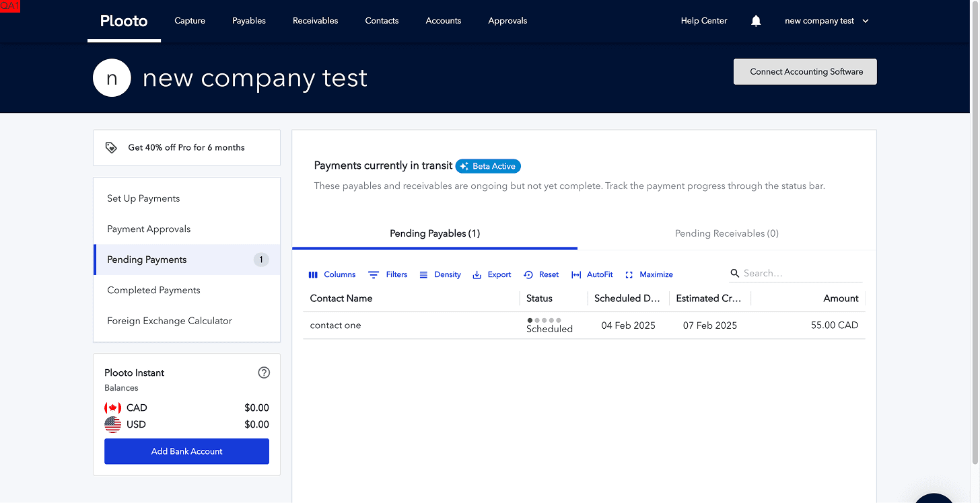Go to Contacts in the top navigation

point(382,21)
